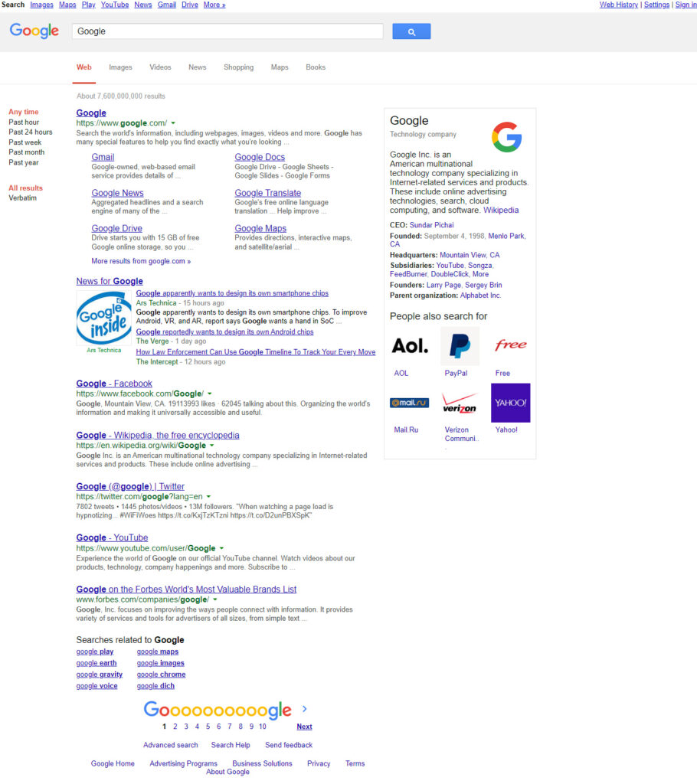Click the AOL logo thumbnail
Image resolution: width=697 pixels, height=784 pixels.
click(x=410, y=346)
